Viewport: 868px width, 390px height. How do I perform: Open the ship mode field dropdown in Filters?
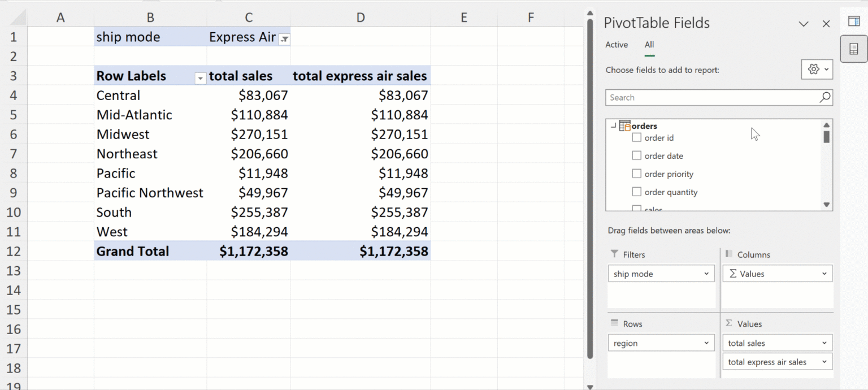[x=706, y=274]
